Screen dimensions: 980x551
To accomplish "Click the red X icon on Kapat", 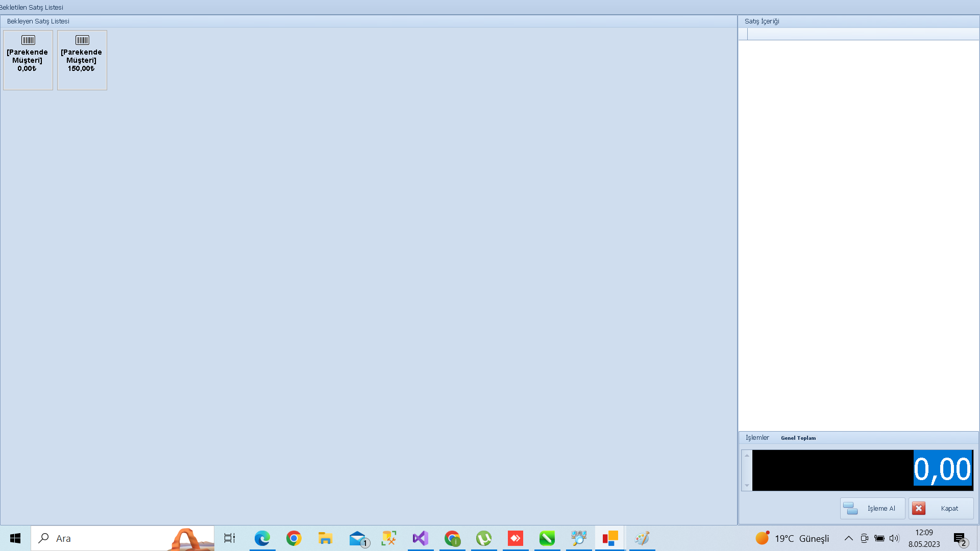I will (x=919, y=508).
